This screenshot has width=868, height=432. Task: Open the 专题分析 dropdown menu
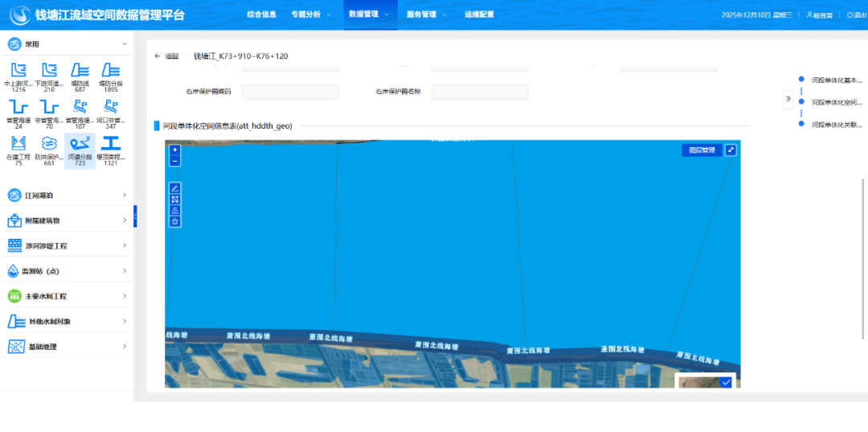click(x=311, y=15)
